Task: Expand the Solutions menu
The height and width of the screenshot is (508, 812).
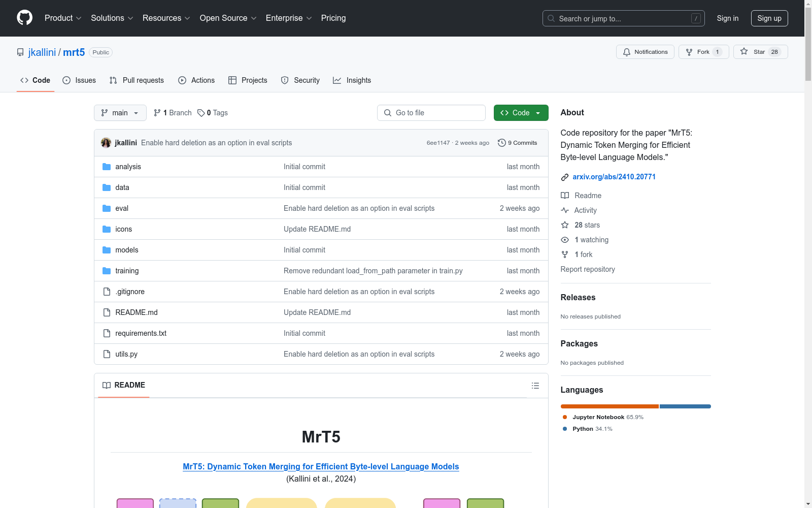Action: [112, 18]
